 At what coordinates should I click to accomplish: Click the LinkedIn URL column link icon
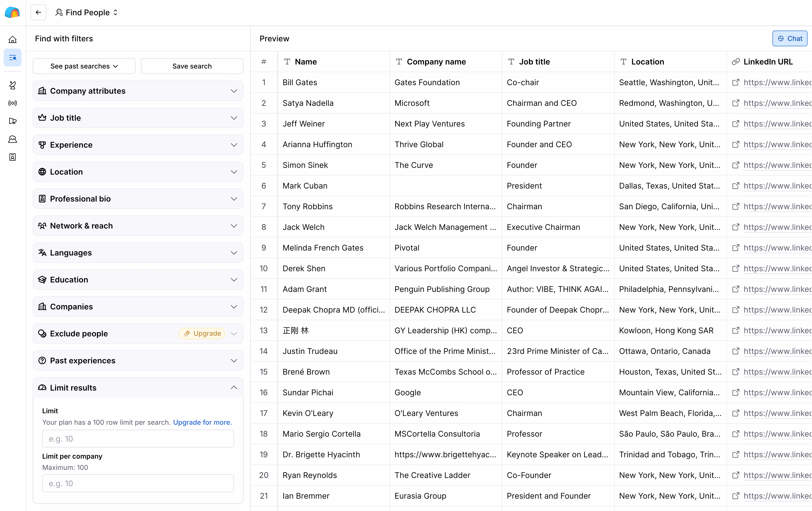pos(736,62)
